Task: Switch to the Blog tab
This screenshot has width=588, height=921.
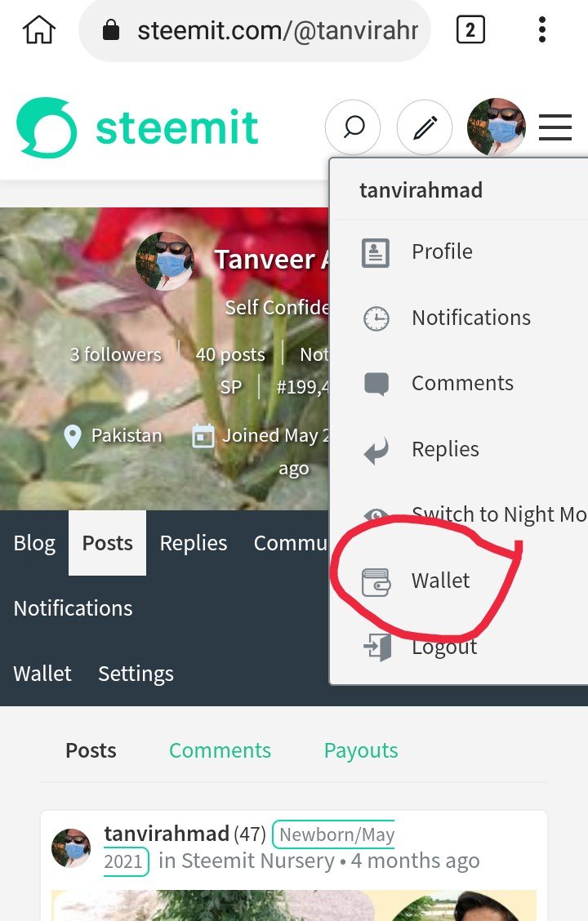Action: [x=34, y=543]
